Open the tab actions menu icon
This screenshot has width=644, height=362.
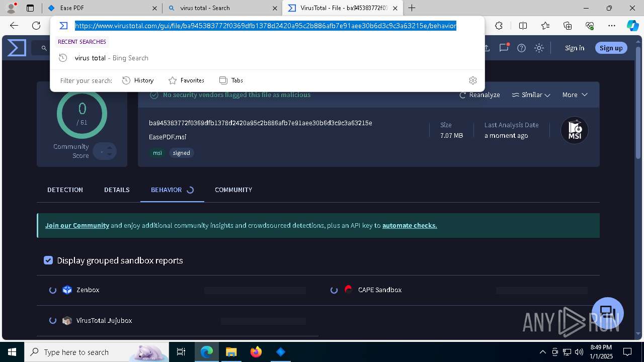click(30, 8)
